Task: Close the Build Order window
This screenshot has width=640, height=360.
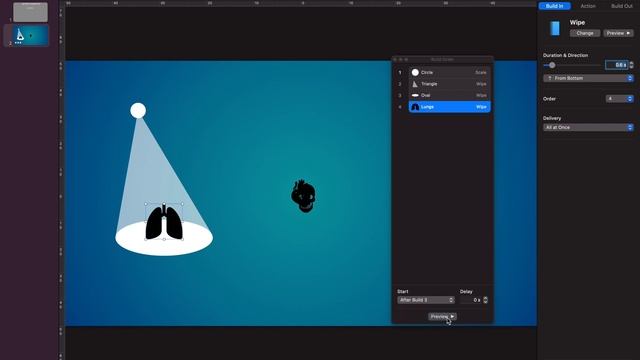Action: [395, 60]
